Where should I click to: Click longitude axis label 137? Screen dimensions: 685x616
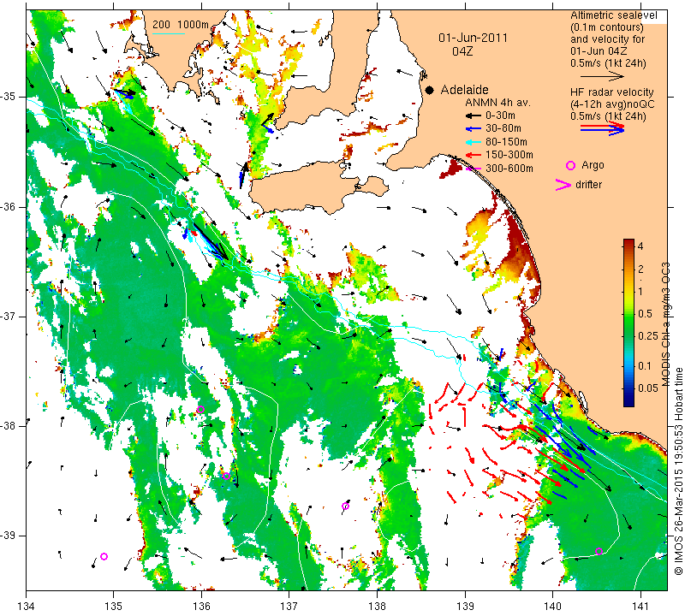pyautogui.click(x=289, y=606)
